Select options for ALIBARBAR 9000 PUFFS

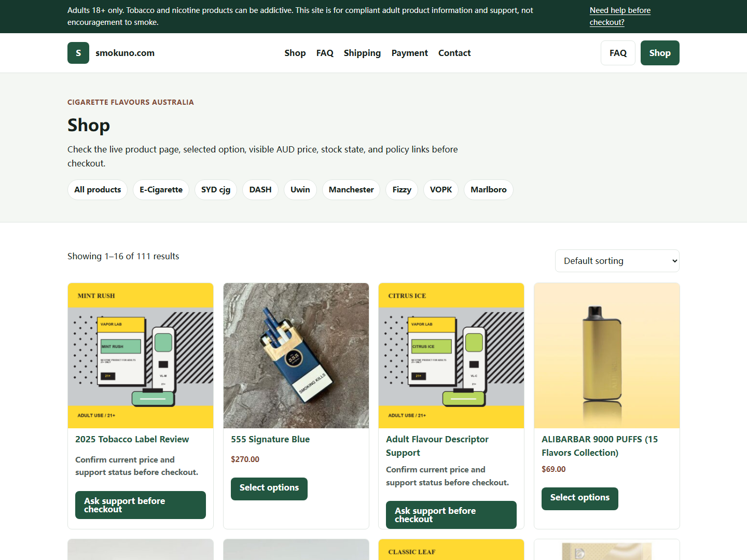coord(580,499)
